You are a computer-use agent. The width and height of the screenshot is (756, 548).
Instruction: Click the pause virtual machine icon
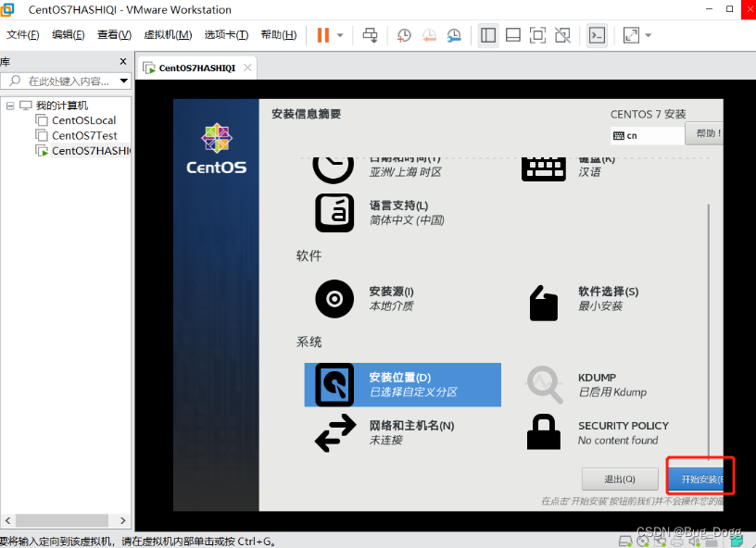(x=323, y=35)
